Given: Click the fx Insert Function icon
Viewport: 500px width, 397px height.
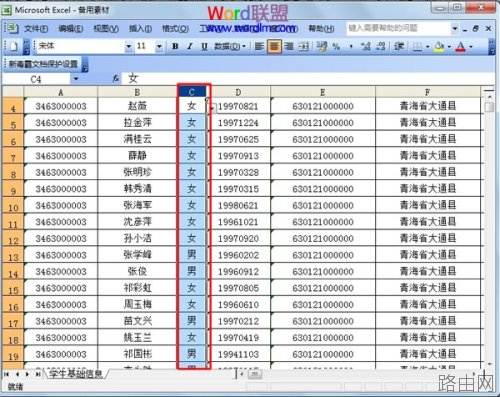Looking at the screenshot, I should click(x=115, y=79).
